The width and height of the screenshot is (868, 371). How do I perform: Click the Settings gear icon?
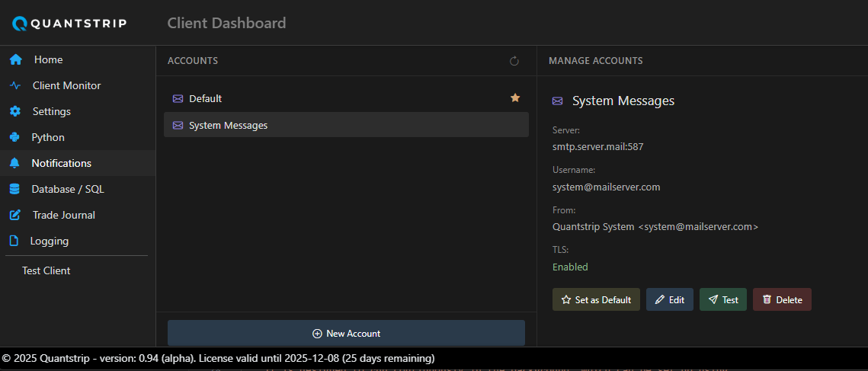pos(15,111)
